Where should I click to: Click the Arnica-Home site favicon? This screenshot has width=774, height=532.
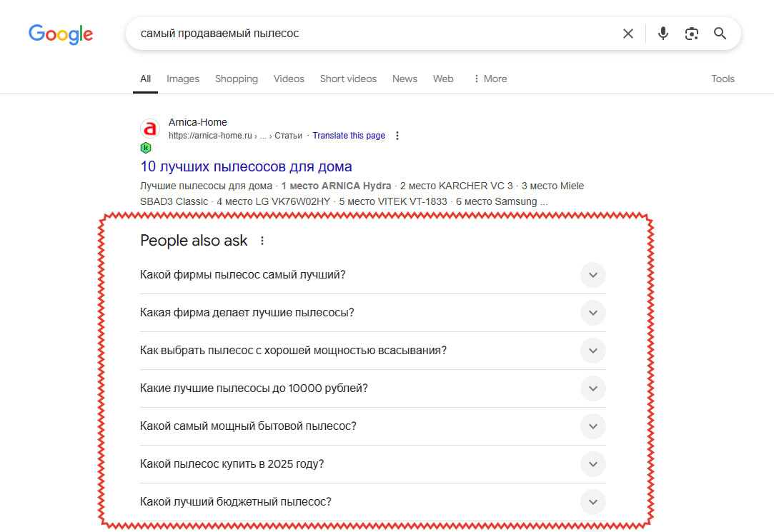click(149, 129)
